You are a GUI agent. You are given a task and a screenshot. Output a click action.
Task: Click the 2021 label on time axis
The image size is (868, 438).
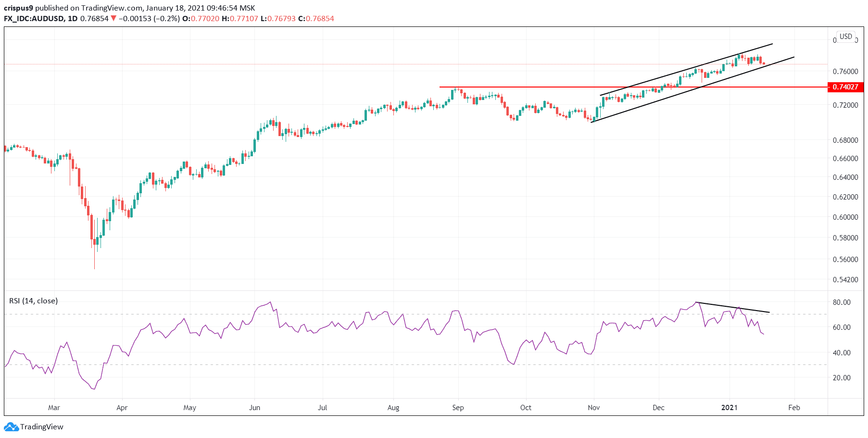[730, 408]
